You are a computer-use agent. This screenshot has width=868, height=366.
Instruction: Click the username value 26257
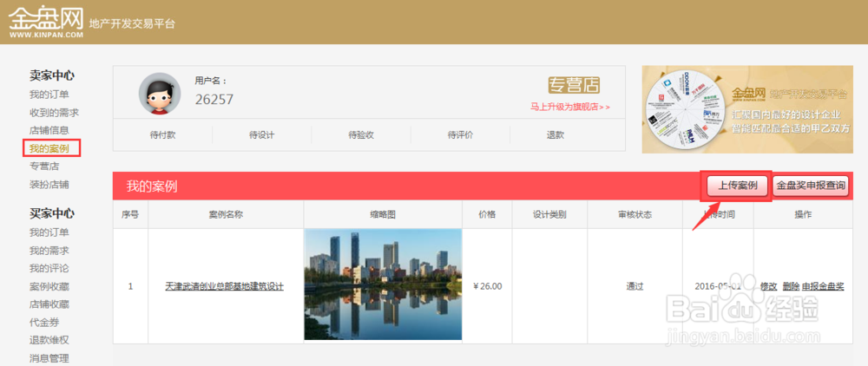[x=214, y=100]
